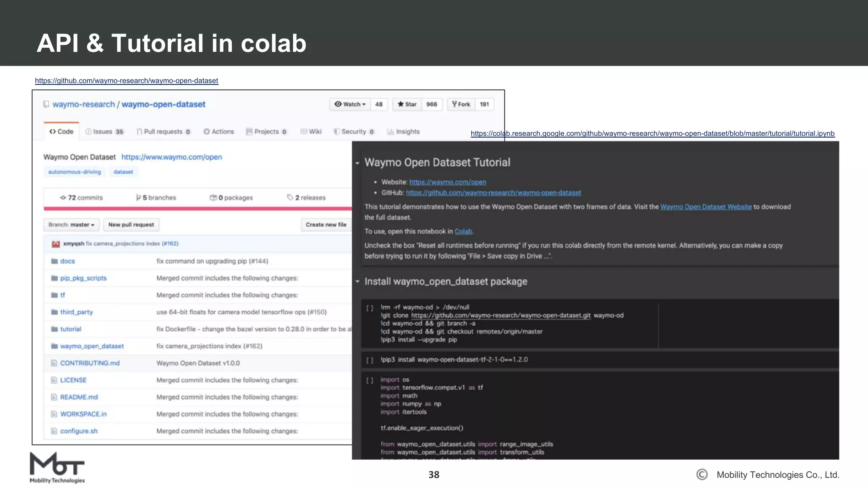868x488 pixels.
Task: Open the pip_pkg_scripts folder
Action: (x=83, y=278)
